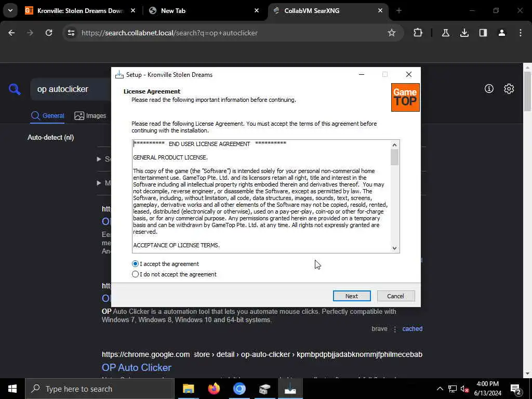Launch Firefox from the taskbar
Image resolution: width=532 pixels, height=399 pixels.
pos(214,389)
